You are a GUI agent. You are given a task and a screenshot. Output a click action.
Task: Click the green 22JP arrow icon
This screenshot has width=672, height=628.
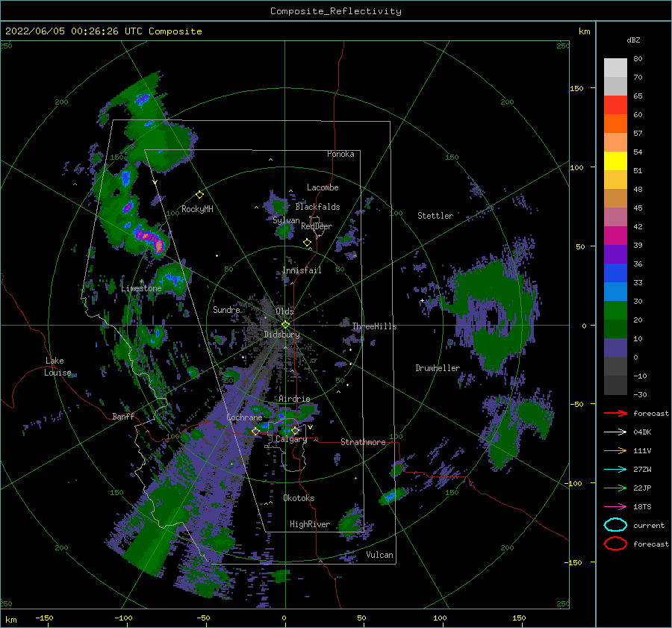(615, 488)
